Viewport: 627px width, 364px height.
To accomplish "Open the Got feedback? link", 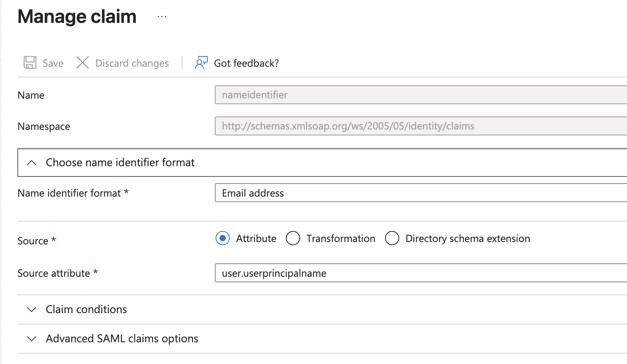I will tap(246, 63).
